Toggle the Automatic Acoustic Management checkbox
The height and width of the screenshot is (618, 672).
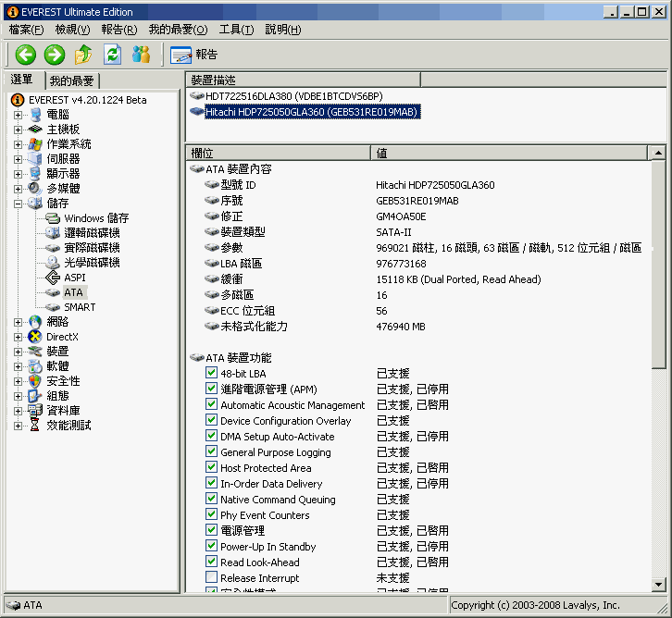[211, 404]
